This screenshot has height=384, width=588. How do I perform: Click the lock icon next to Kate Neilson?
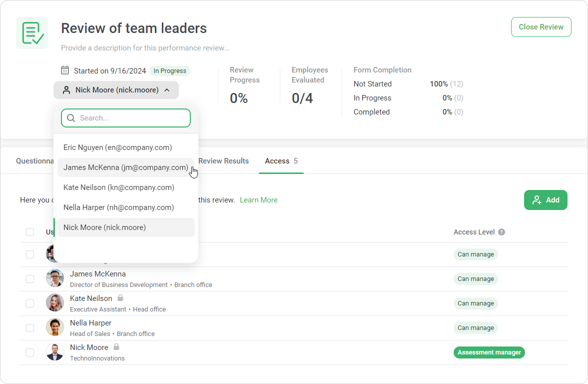[120, 298]
